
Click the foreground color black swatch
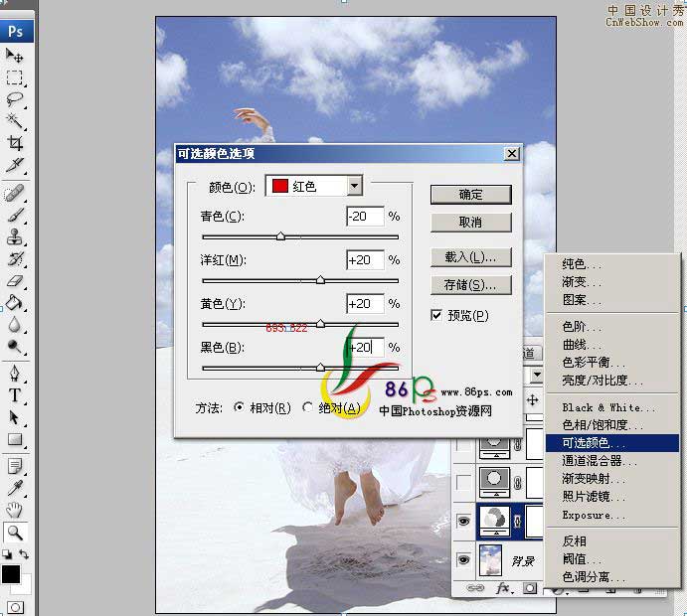tap(10, 574)
